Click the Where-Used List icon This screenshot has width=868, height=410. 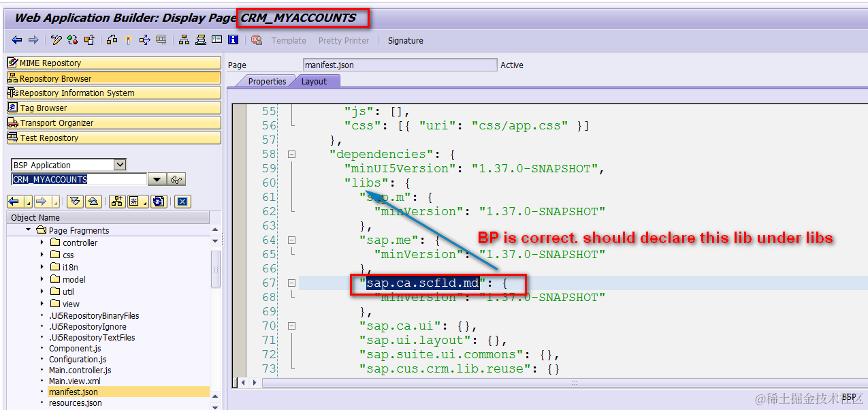[161, 40]
